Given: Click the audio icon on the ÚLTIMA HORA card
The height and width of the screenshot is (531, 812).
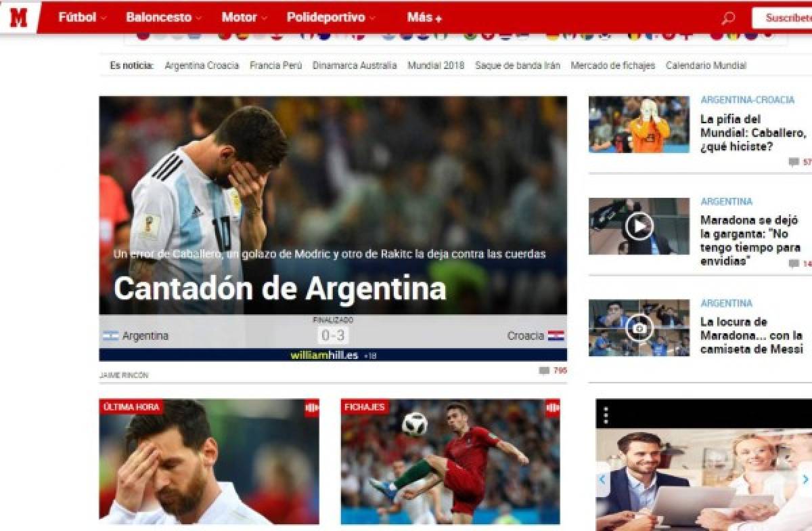Looking at the screenshot, I should [x=312, y=407].
